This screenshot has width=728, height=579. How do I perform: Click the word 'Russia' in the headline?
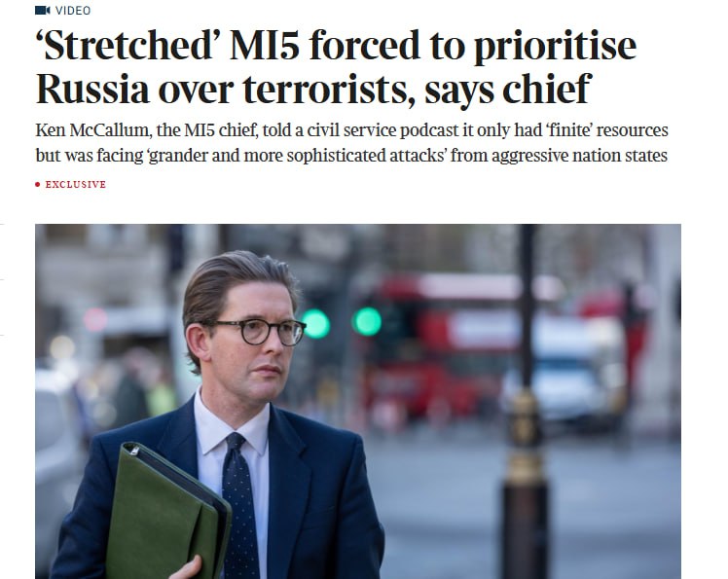[x=92, y=89]
